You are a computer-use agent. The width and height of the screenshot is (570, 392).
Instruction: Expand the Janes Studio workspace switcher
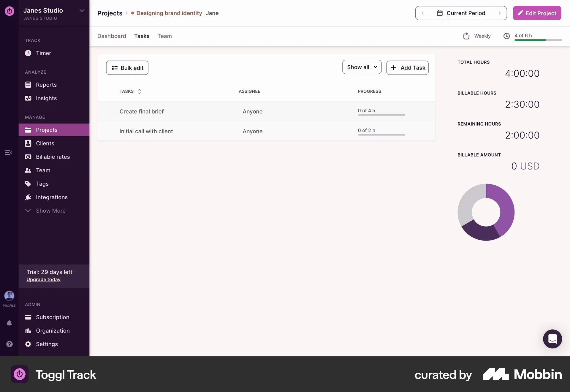82,10
